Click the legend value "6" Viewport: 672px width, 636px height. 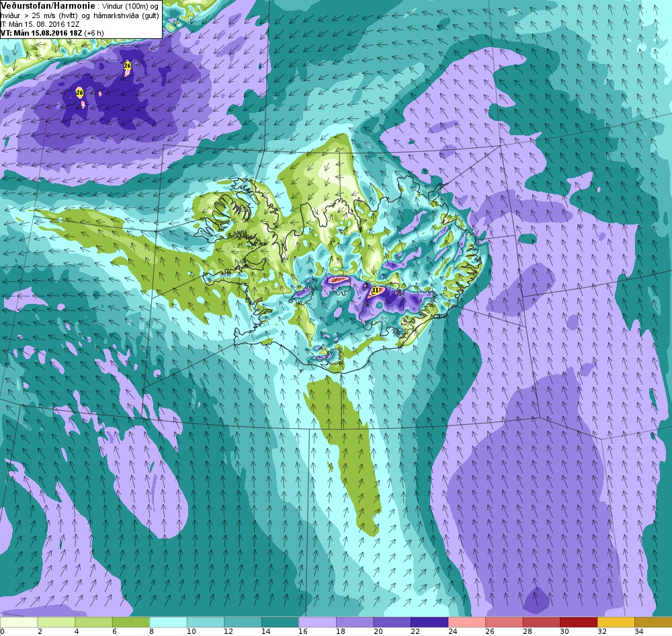pyautogui.click(x=114, y=631)
